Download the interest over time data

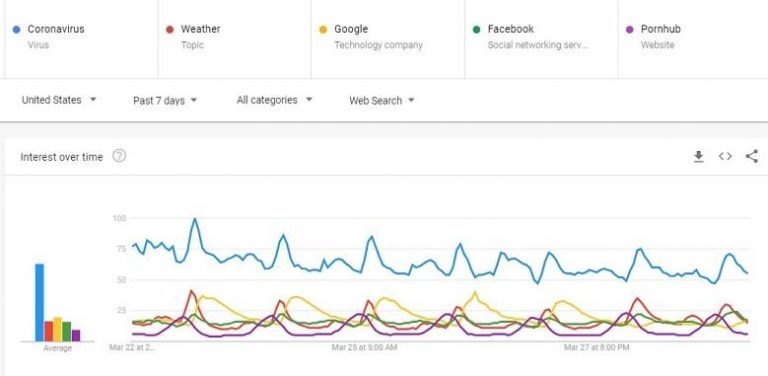pos(698,157)
